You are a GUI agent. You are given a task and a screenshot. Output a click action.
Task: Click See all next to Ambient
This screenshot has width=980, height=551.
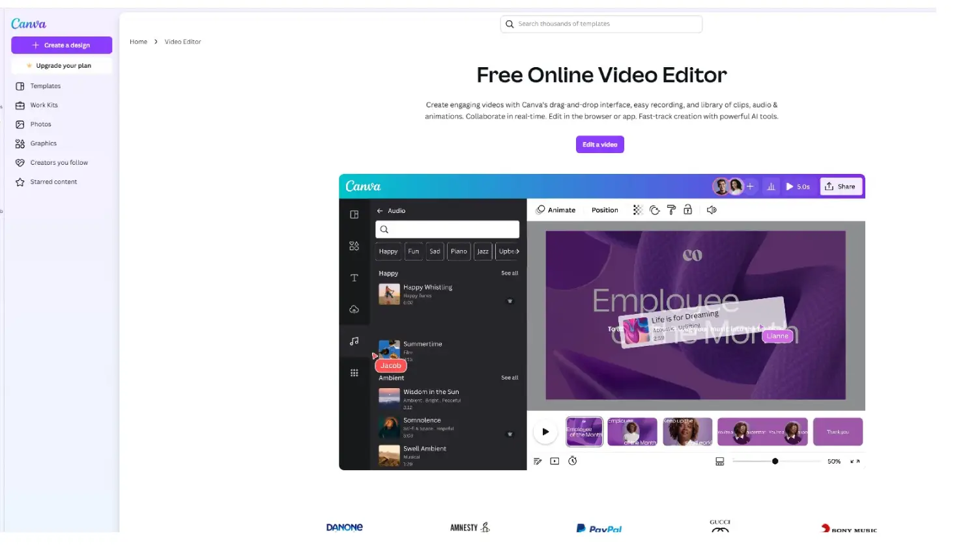(510, 378)
